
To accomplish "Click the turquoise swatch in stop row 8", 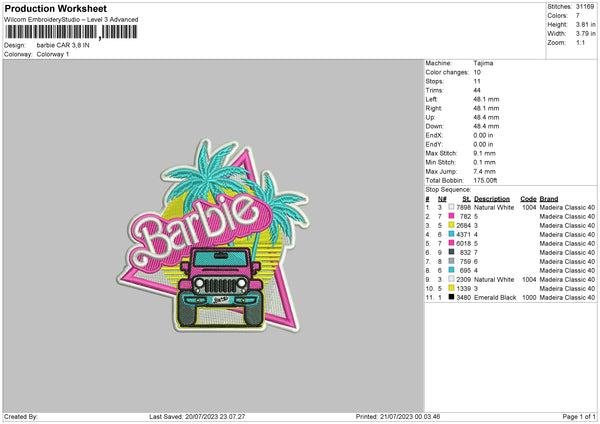I will [452, 270].
